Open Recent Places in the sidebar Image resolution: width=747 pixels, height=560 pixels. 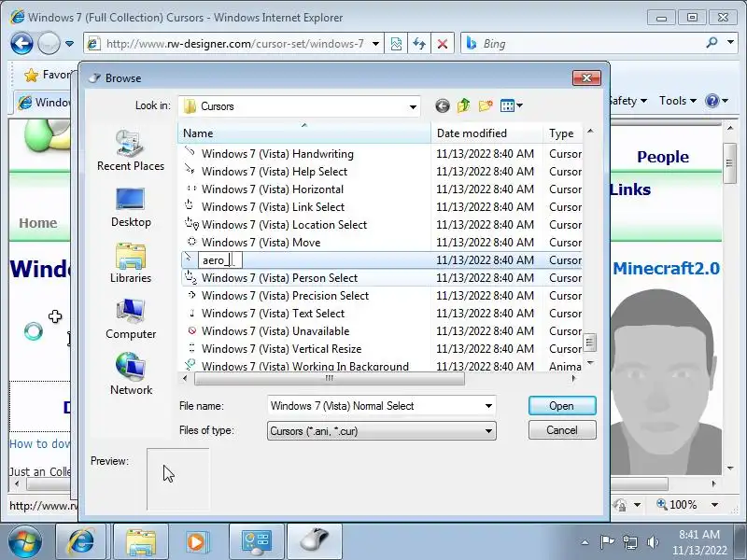click(x=131, y=150)
